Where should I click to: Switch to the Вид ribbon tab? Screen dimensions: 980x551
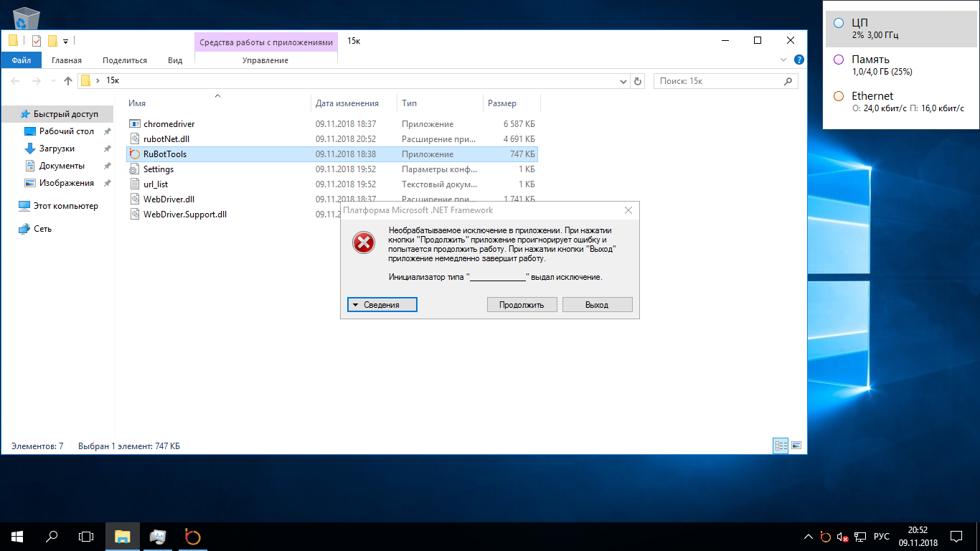175,60
